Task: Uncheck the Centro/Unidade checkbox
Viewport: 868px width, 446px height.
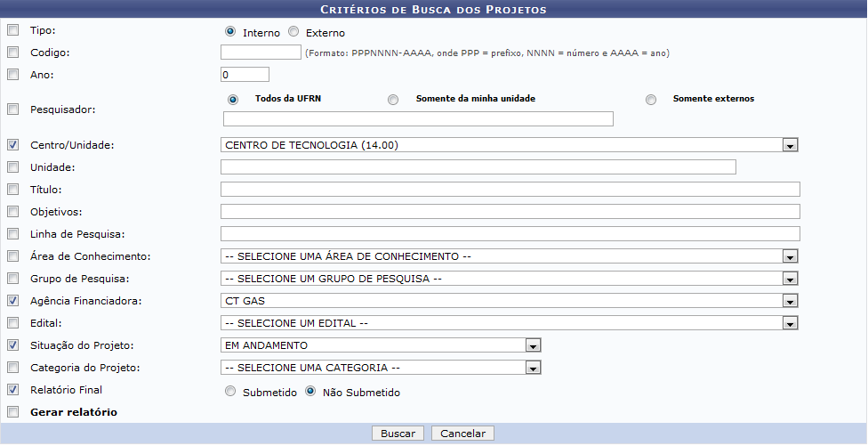Action: point(12,144)
